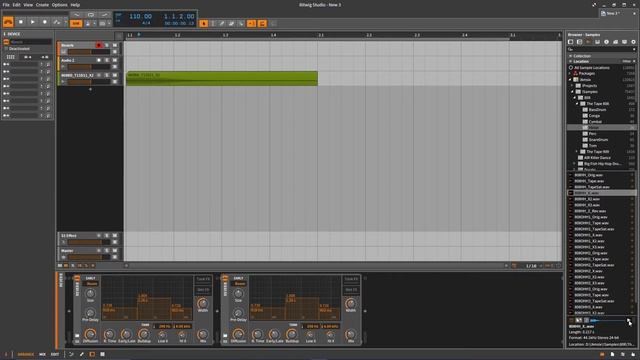Click Mix knob on first Reverb
The height and width of the screenshot is (360, 640).
coord(202,334)
